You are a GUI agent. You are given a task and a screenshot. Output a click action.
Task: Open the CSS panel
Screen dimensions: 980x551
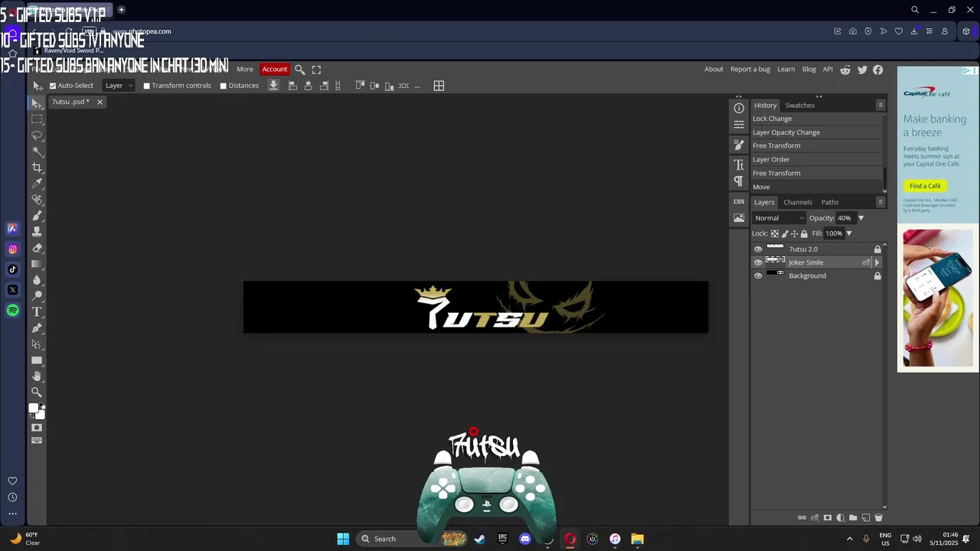point(739,201)
